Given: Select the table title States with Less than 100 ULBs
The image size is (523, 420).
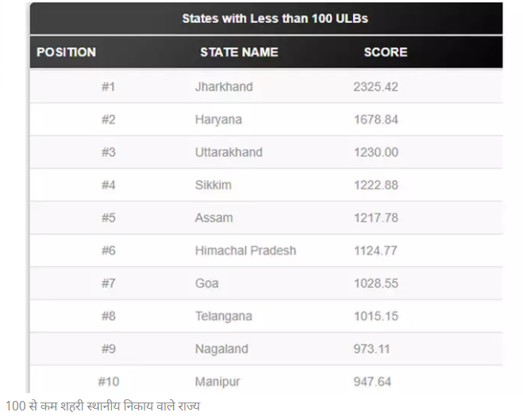Looking at the screenshot, I should tap(275, 18).
